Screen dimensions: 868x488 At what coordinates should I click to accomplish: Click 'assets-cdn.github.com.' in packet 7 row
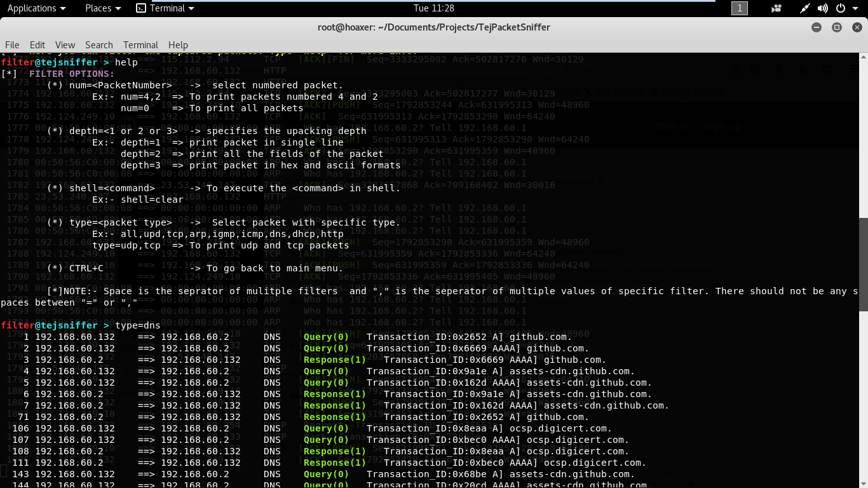click(x=606, y=405)
